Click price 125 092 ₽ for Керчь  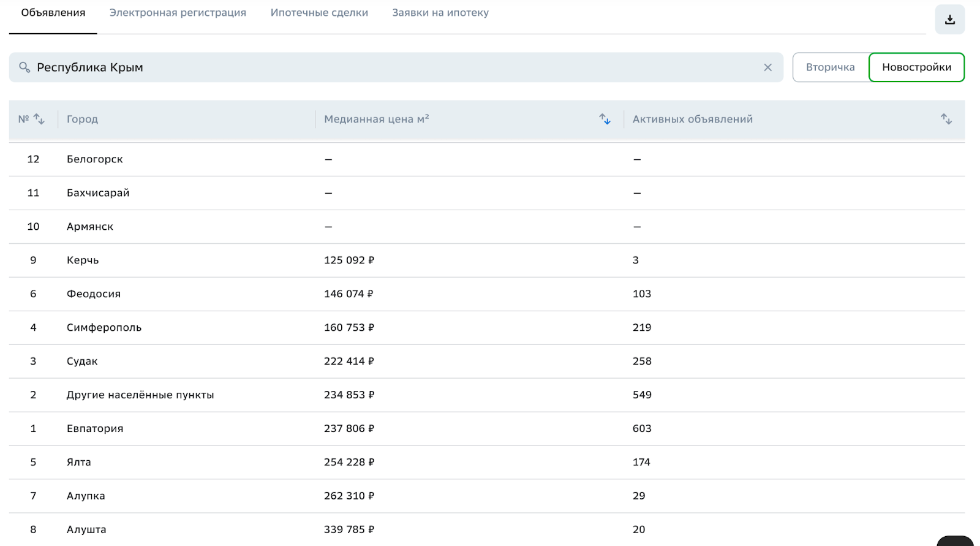tap(349, 260)
